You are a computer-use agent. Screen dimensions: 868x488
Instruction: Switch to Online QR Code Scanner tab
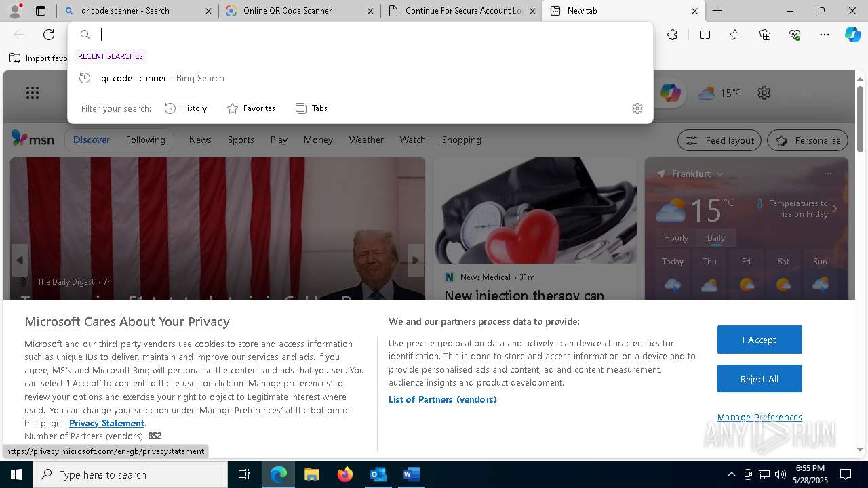(x=299, y=11)
